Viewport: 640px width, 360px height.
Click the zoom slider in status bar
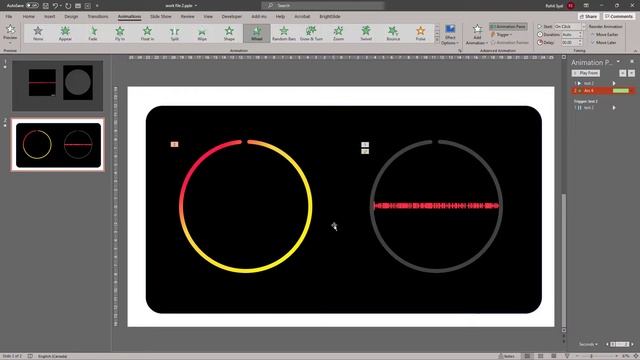tap(592, 356)
